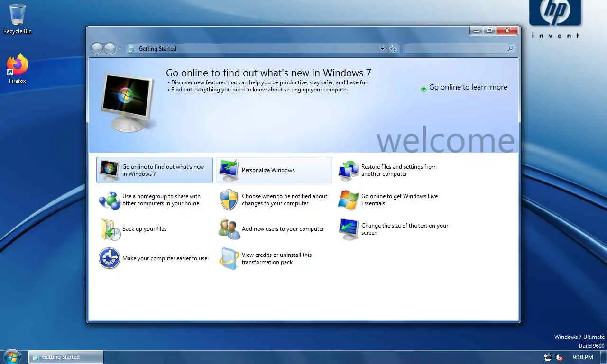The image size is (607, 364).
Task: Open Change the size of the text
Action: (x=405, y=229)
